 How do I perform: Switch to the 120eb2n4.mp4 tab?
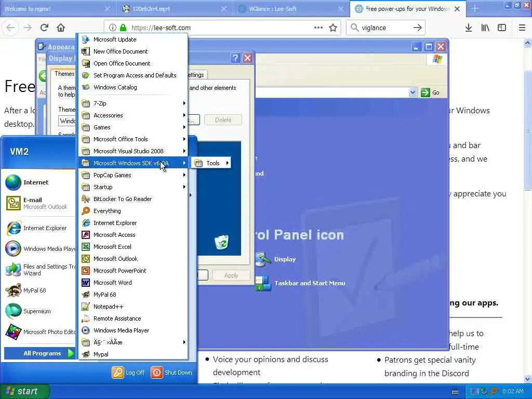coord(174,9)
